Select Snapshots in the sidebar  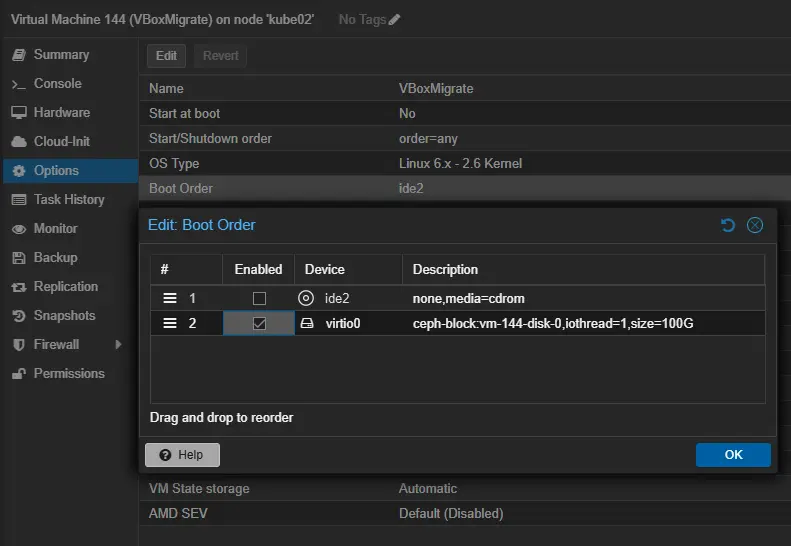[64, 315]
